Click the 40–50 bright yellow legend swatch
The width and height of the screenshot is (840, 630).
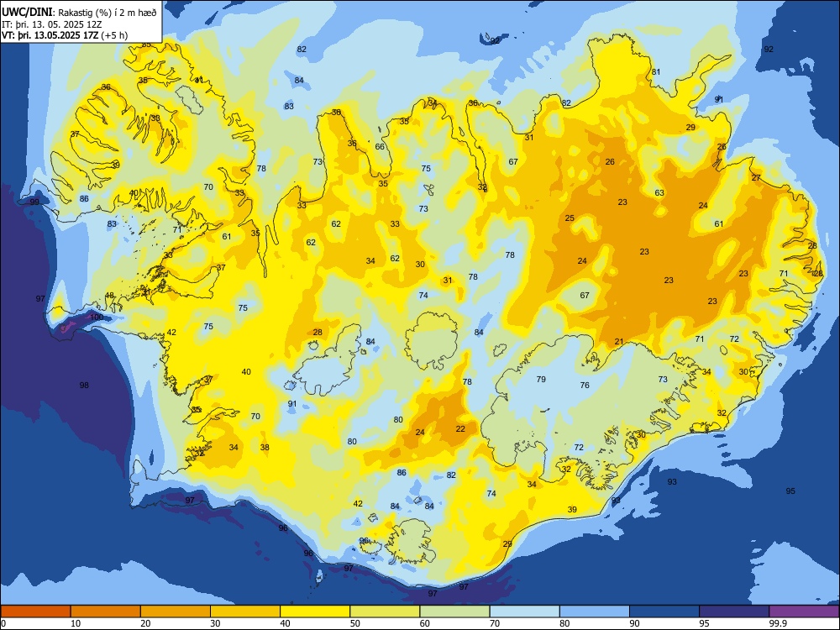tap(315, 612)
